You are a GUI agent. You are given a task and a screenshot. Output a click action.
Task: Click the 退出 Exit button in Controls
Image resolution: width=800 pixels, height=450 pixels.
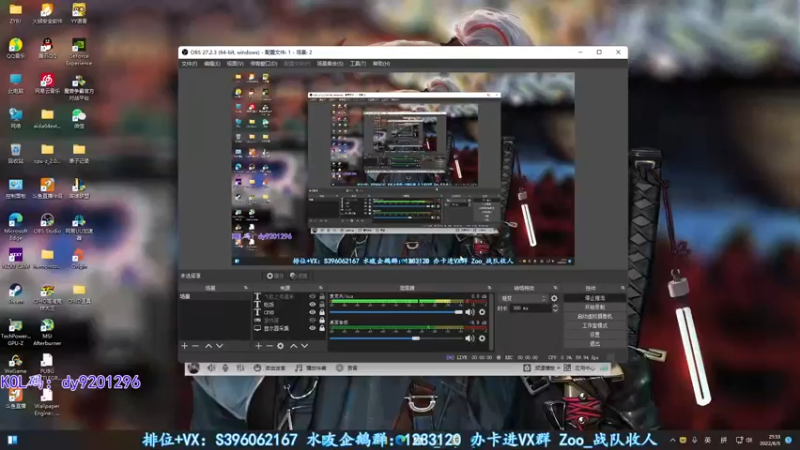595,344
